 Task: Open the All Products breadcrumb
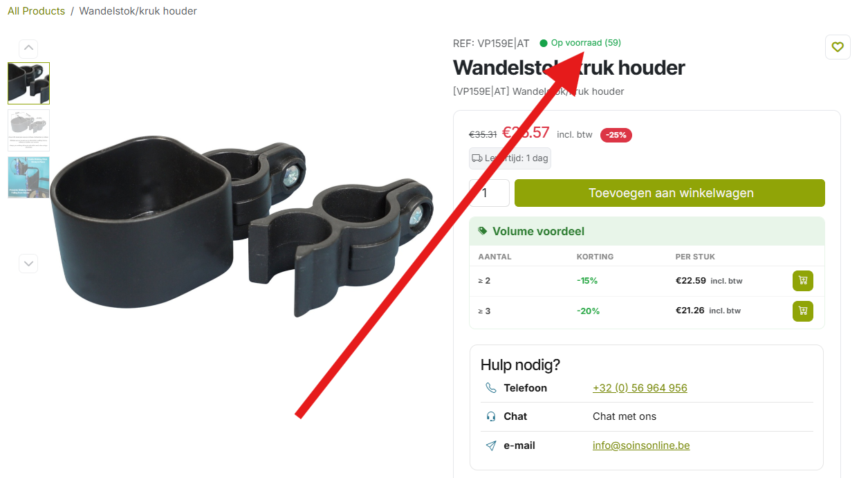coord(36,11)
